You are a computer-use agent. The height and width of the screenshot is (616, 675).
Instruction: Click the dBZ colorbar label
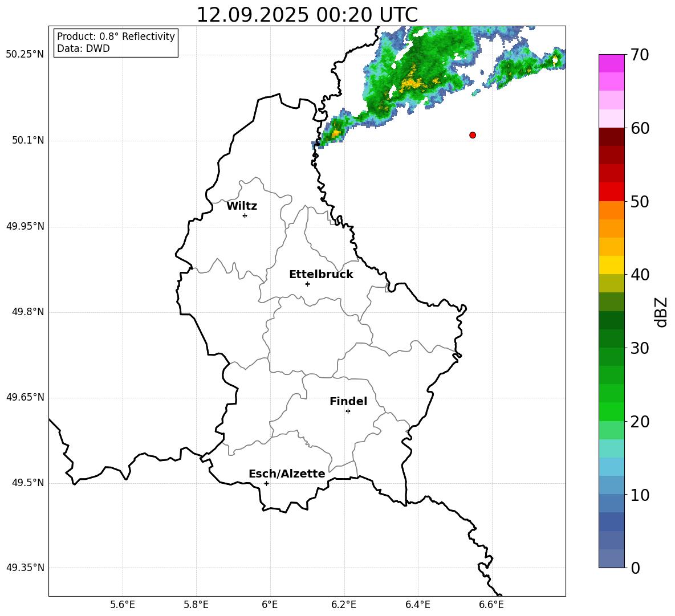(661, 312)
